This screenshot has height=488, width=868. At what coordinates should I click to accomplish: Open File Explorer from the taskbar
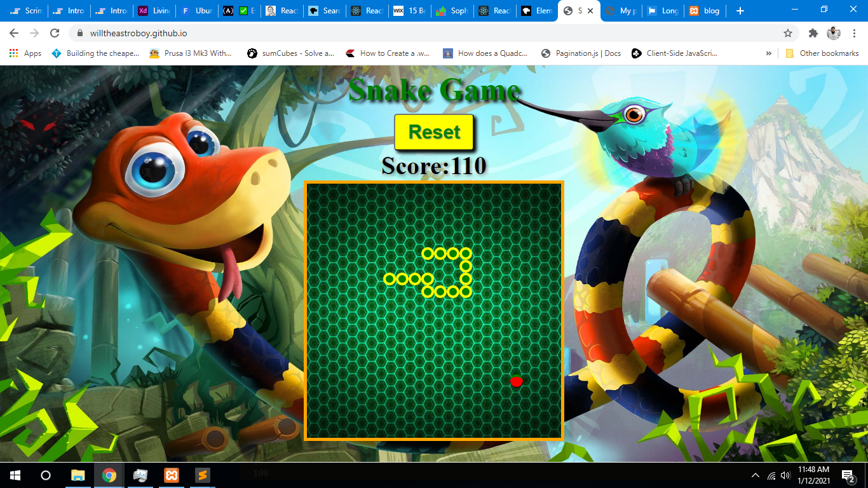pos(78,475)
